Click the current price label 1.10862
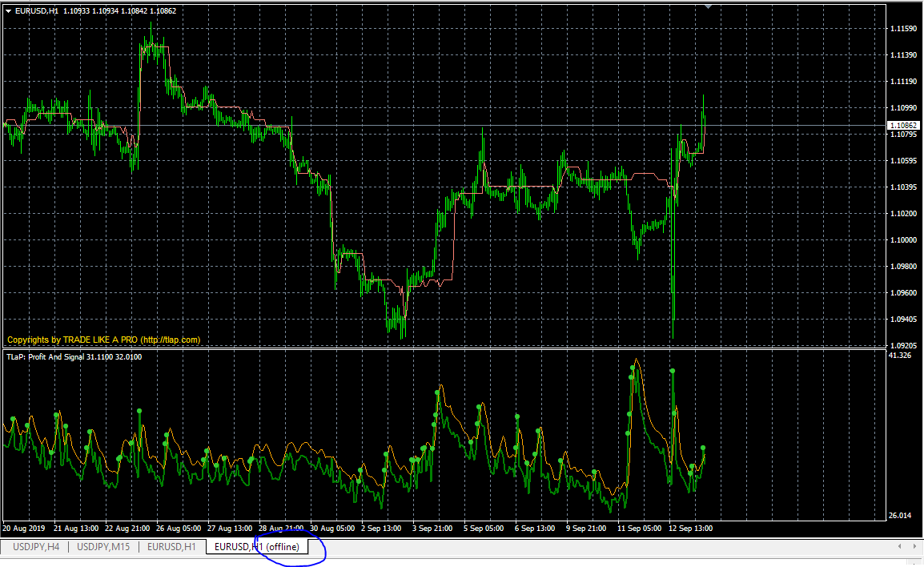 click(x=903, y=126)
